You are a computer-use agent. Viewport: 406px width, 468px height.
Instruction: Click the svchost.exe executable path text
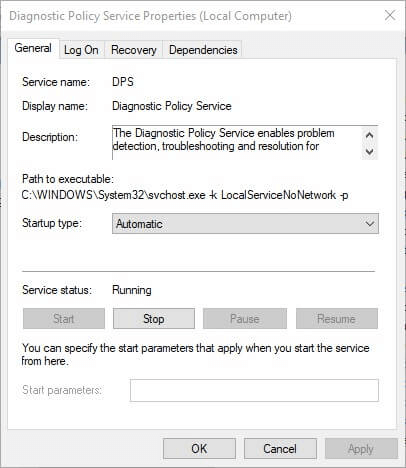tap(185, 195)
